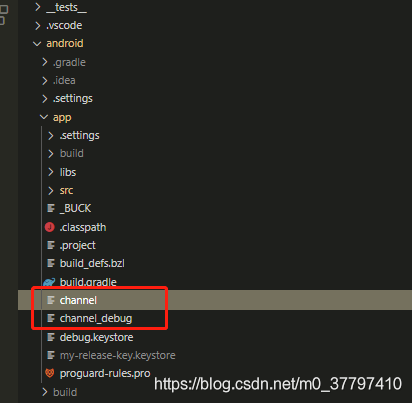Viewport: 412px width, 403px height.
Task: Expand .settings chevron directly under android
Action: pyautogui.click(x=45, y=99)
